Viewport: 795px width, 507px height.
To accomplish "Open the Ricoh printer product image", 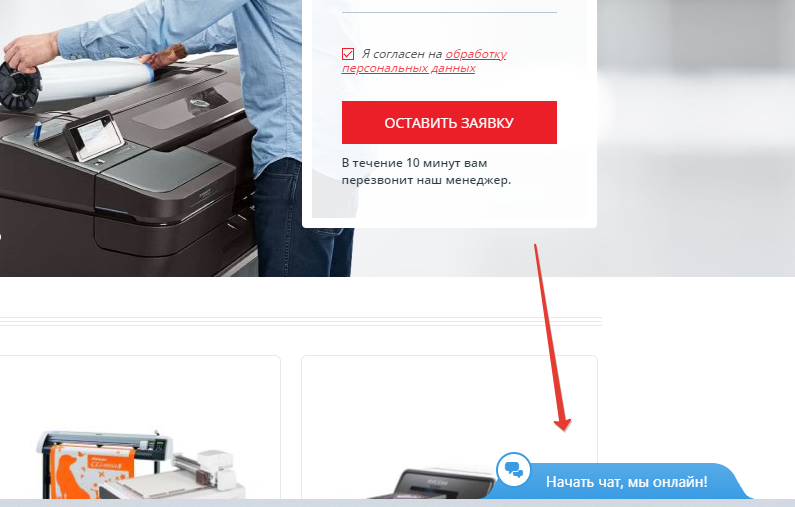I will [431, 483].
